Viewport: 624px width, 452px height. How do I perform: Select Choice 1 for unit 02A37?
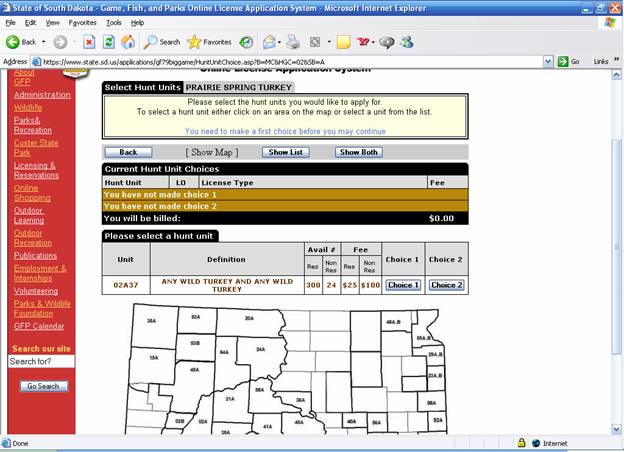pos(403,285)
